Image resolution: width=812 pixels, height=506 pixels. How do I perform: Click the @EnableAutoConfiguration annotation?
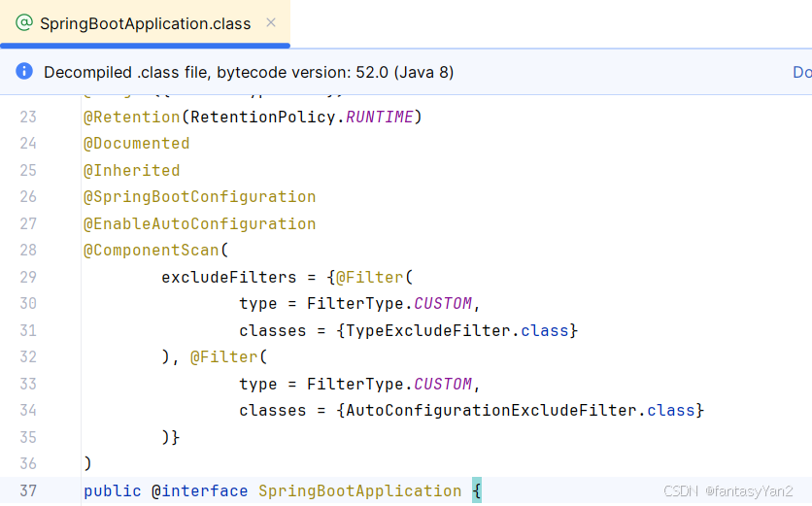[199, 223]
